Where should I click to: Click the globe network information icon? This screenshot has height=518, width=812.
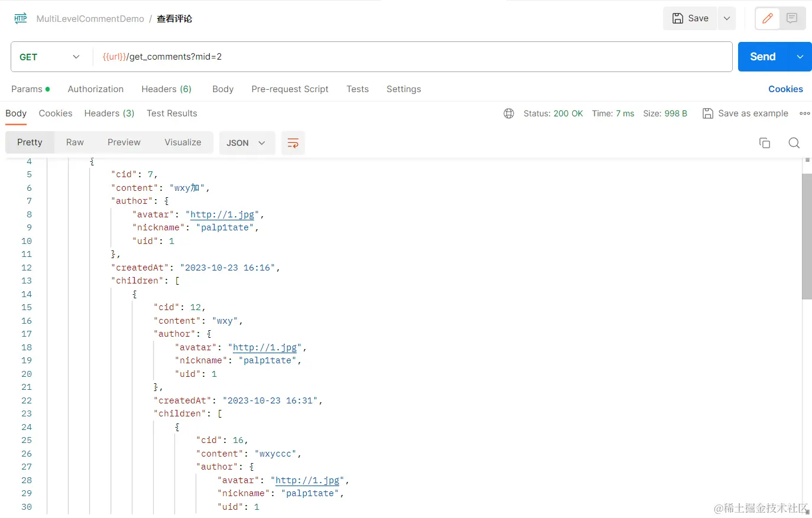click(x=509, y=113)
